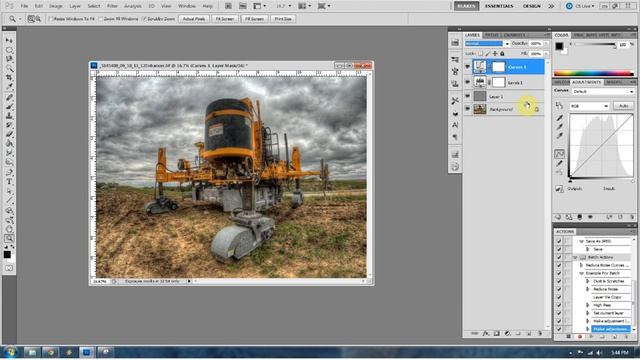
Task: Click the foreground color swatch in toolbox
Action: click(x=7, y=254)
